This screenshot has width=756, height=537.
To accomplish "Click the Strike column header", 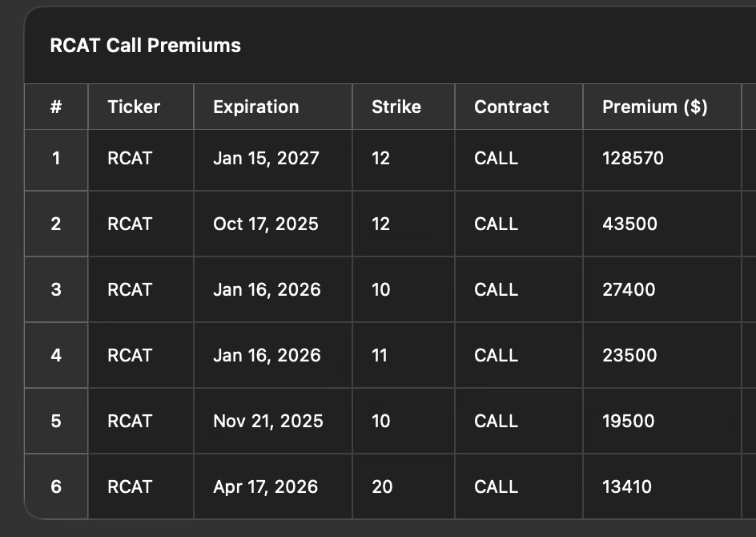I will [396, 107].
